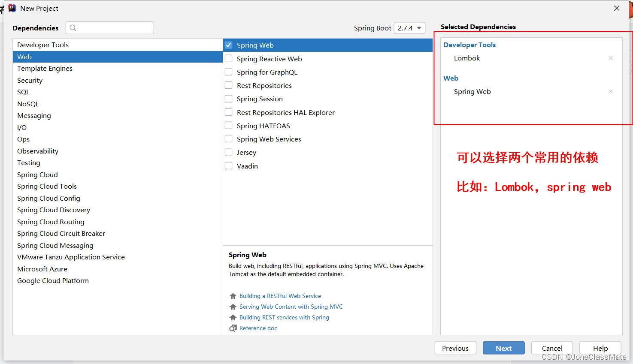
Task: Select Spring Cloud Circuit Breaker category
Action: (x=118, y=233)
